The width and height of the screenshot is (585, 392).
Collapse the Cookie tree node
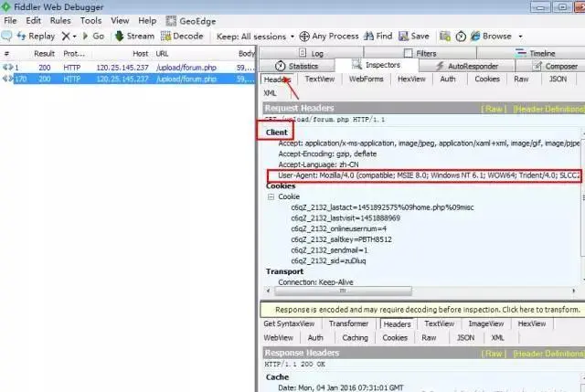coord(271,196)
